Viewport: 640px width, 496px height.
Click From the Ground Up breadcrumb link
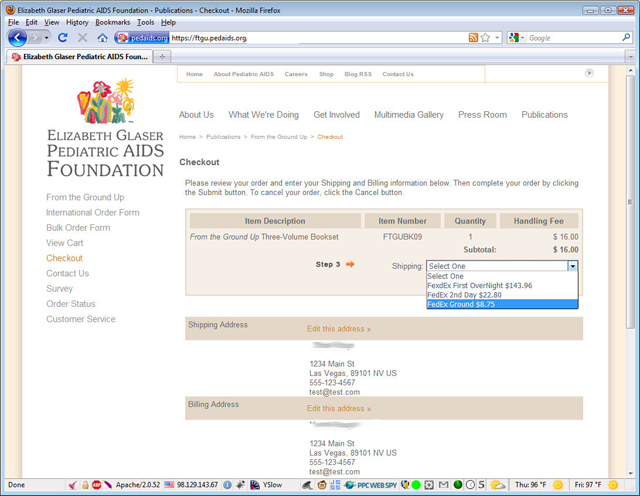[x=279, y=137]
